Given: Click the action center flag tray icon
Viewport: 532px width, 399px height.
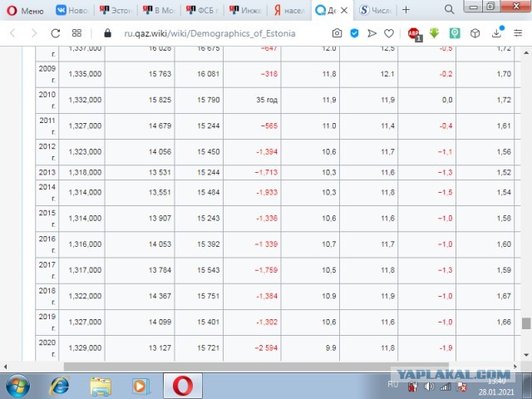Looking at the screenshot, I should [461, 387].
